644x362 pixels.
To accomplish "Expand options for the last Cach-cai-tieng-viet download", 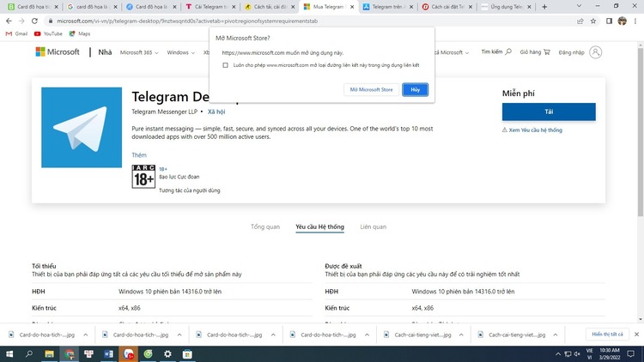I will coord(556,335).
